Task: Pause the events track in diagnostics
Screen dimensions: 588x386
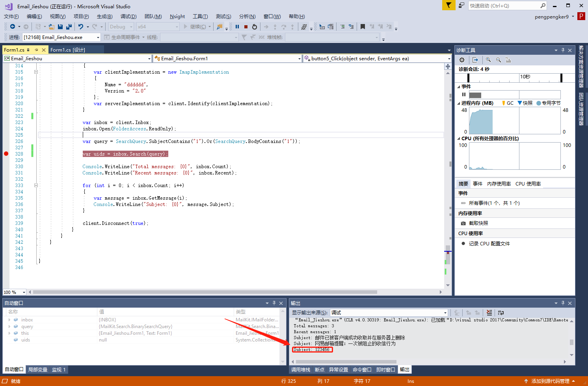Action: point(464,95)
